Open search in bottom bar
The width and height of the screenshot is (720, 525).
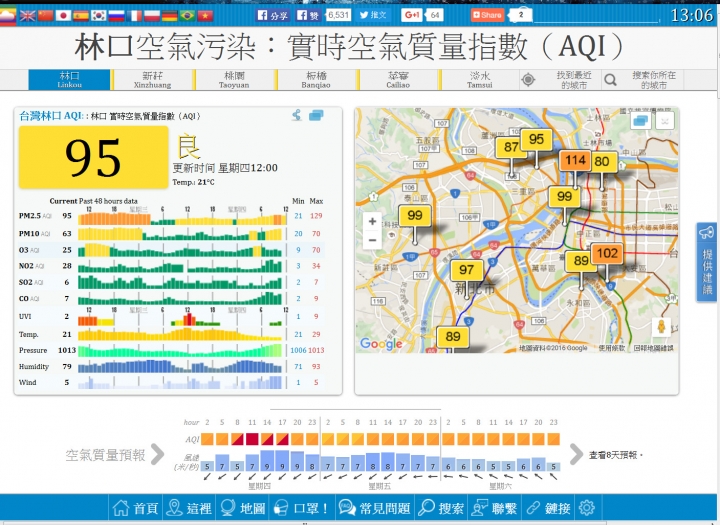(x=441, y=508)
